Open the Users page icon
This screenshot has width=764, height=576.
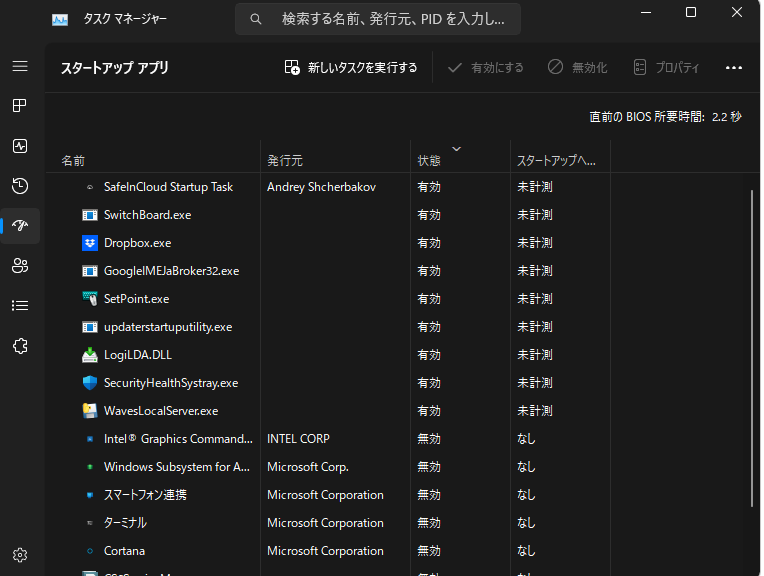20,265
